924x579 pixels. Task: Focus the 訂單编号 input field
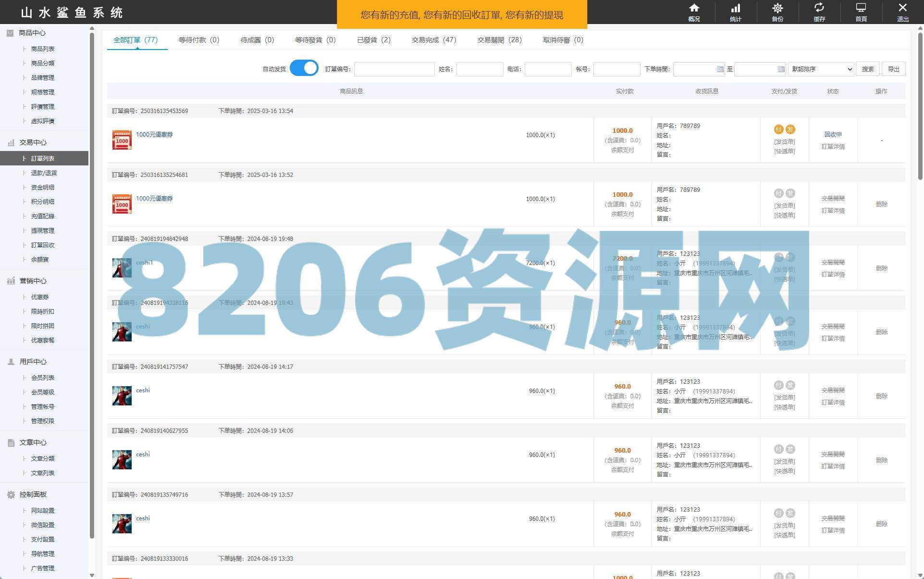click(394, 69)
